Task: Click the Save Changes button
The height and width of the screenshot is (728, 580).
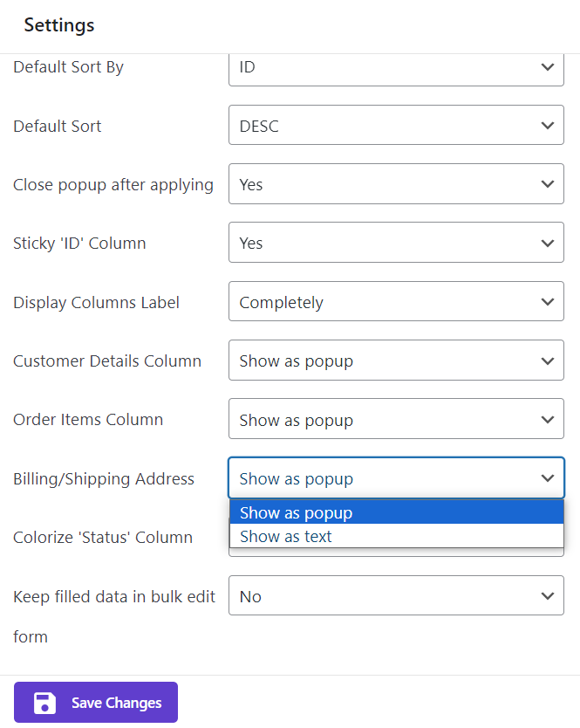Action: [x=115, y=703]
